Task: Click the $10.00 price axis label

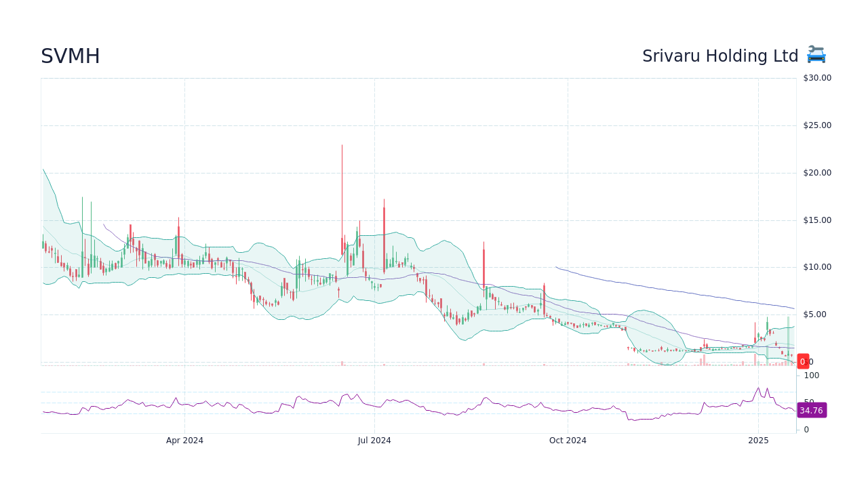Action: pos(817,267)
